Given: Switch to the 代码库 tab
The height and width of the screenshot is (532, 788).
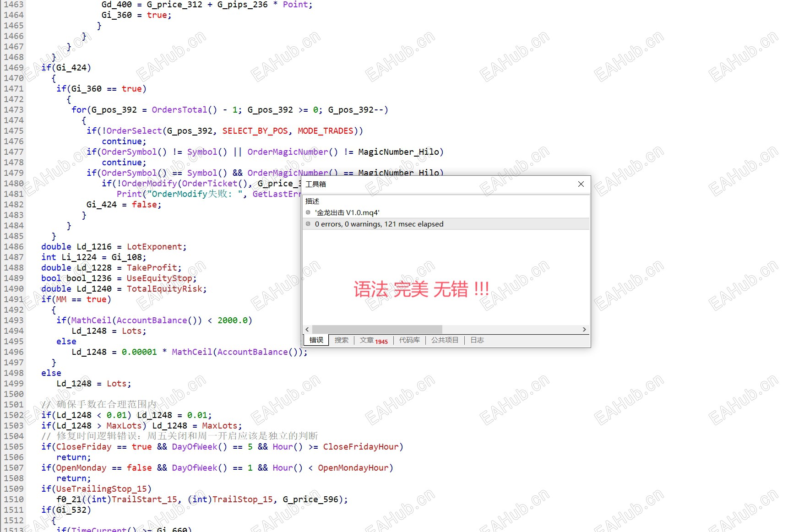Looking at the screenshot, I should pos(409,340).
